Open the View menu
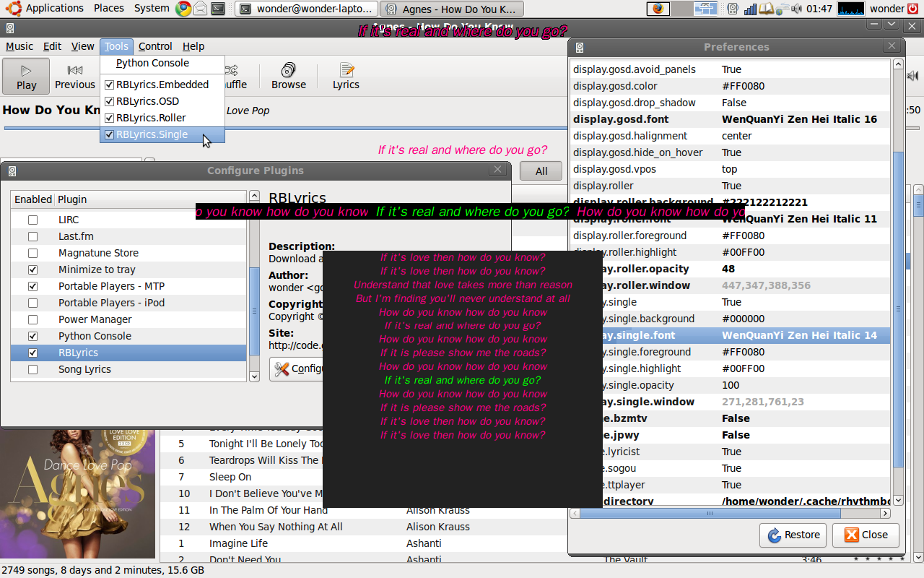Viewport: 924px width, 578px height. tap(82, 46)
